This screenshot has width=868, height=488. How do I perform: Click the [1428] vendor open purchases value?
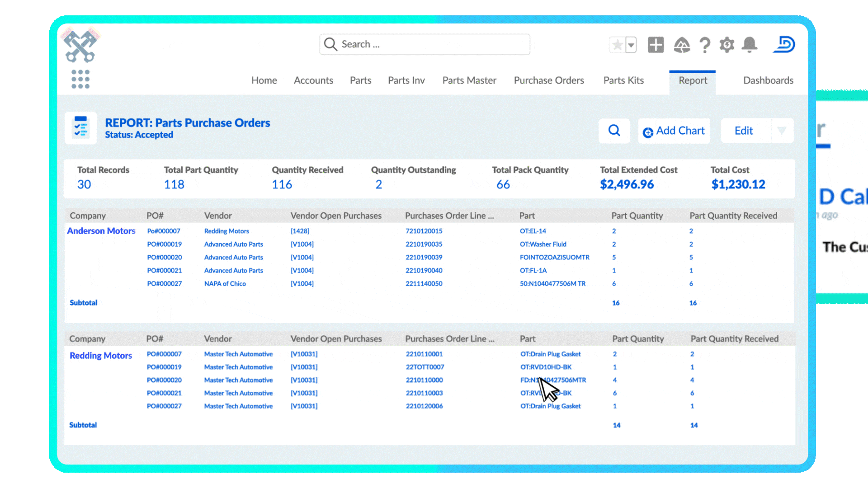point(300,231)
